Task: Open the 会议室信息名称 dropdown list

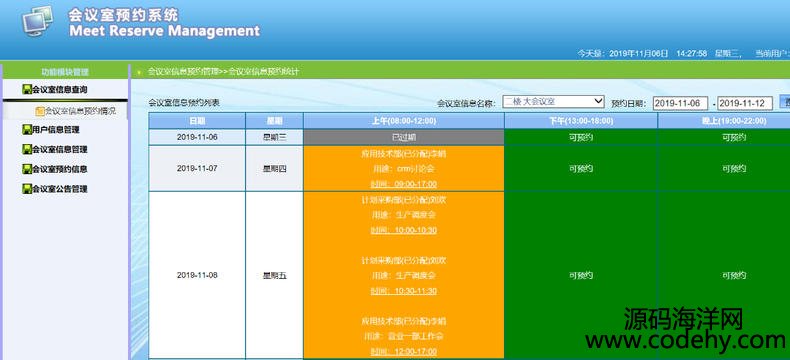Action: (553, 102)
